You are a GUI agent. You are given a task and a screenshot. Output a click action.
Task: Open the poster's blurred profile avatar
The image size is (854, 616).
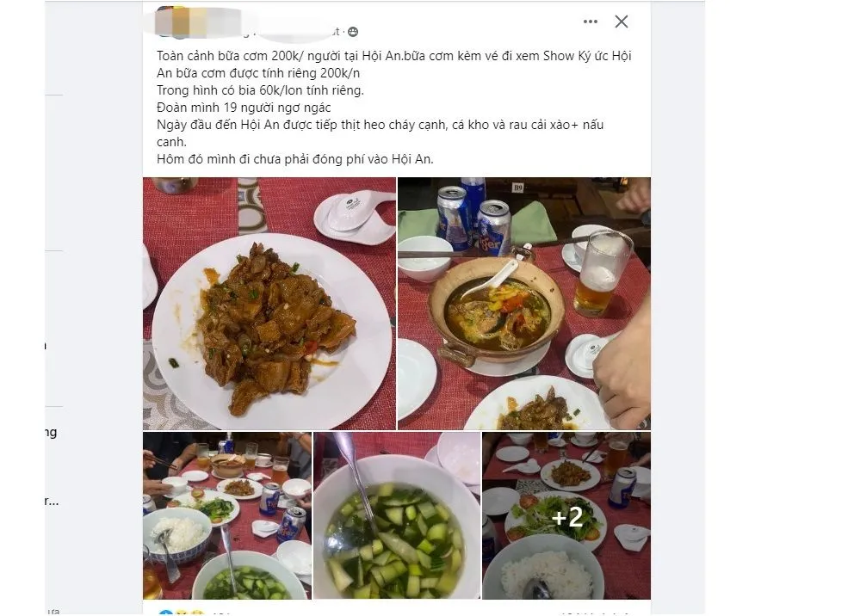click(171, 22)
